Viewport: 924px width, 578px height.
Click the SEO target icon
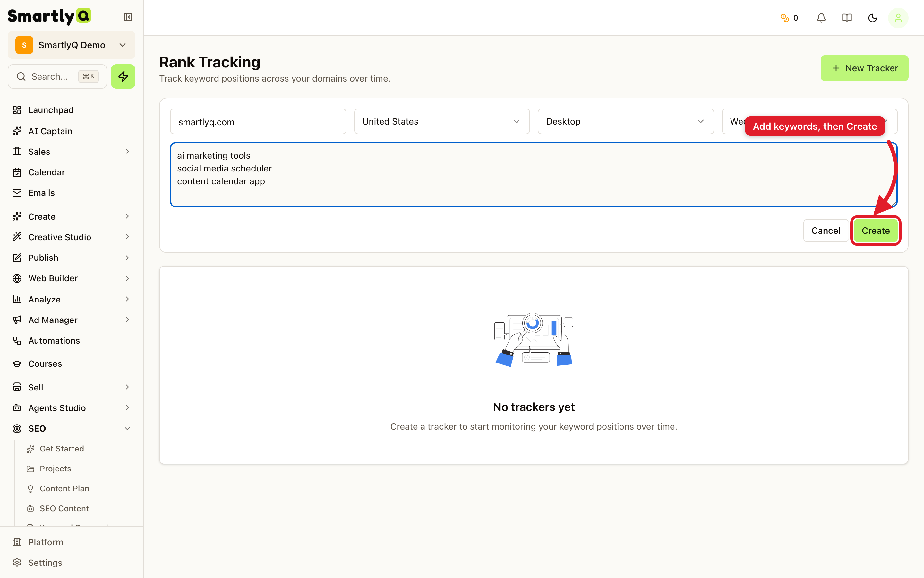(17, 429)
